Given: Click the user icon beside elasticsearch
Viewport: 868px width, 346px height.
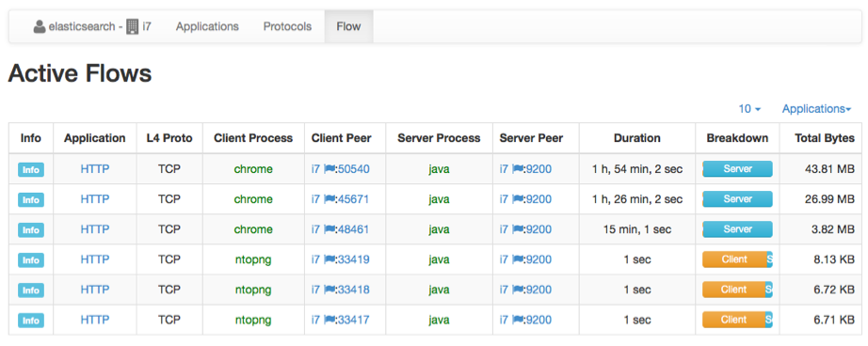Looking at the screenshot, I should (x=40, y=26).
